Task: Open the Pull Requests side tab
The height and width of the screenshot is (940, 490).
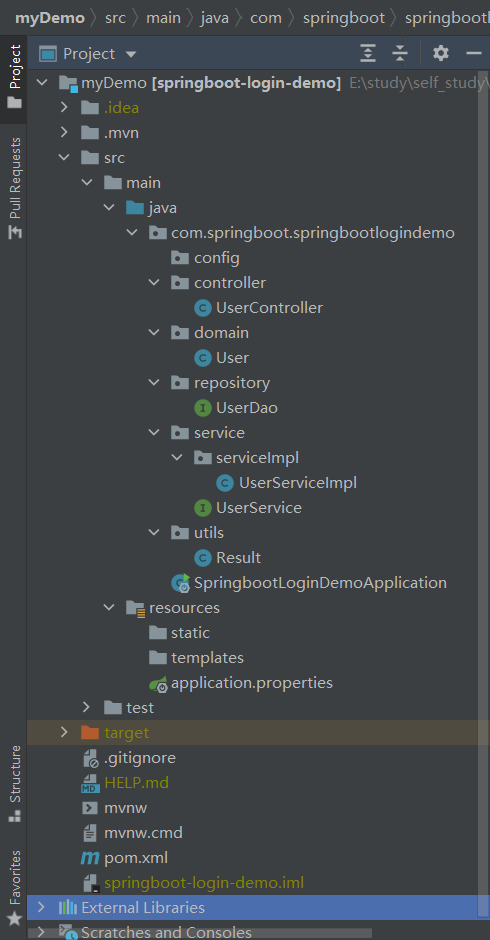Action: pyautogui.click(x=14, y=188)
